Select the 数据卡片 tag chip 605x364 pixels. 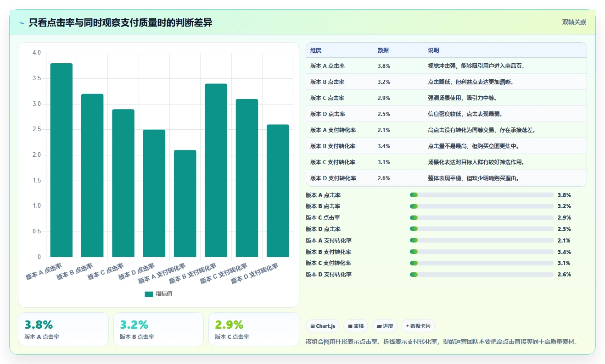coord(418,326)
